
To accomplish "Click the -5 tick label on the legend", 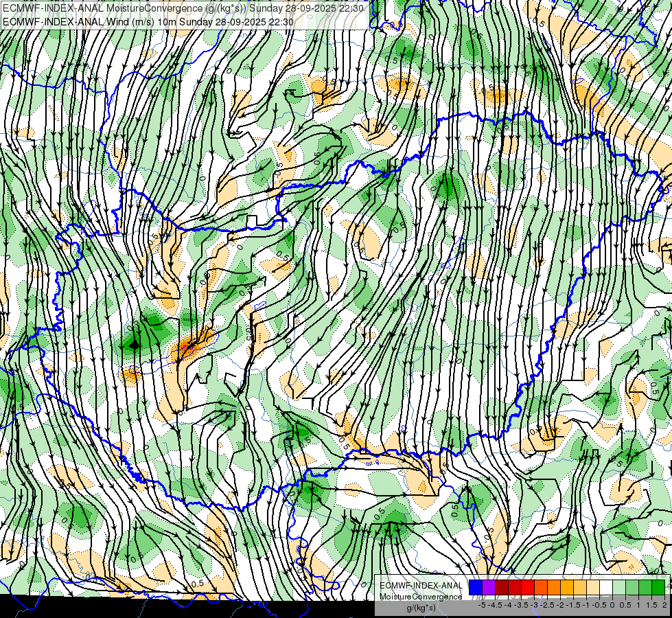I will coord(482,605).
